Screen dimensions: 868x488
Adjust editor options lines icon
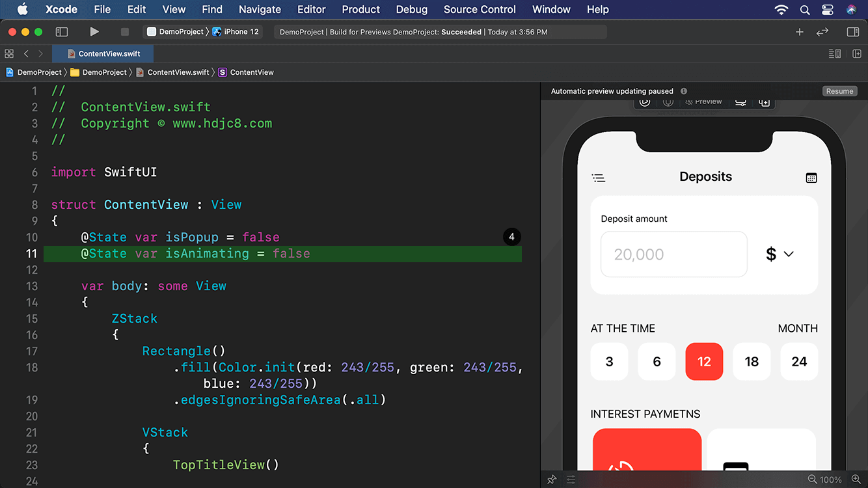coord(835,54)
